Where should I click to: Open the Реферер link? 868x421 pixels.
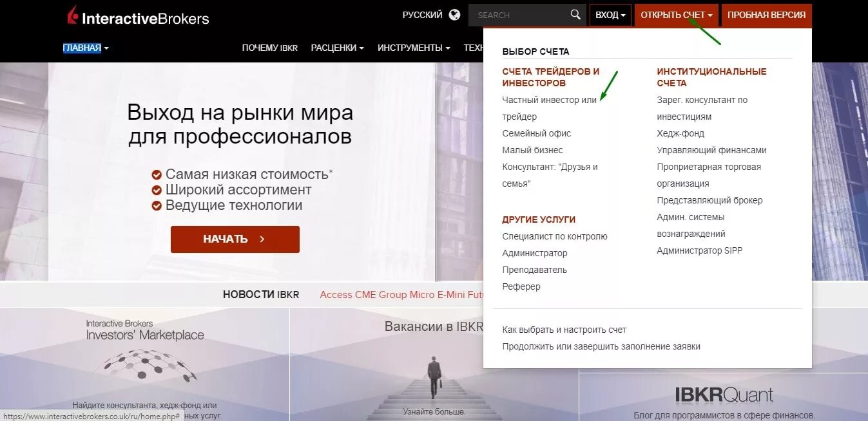pyautogui.click(x=521, y=286)
